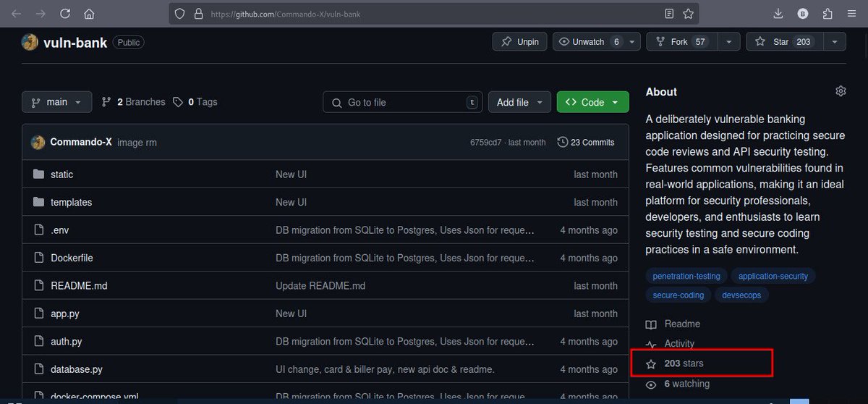Open the 203 stars link

[x=684, y=363]
